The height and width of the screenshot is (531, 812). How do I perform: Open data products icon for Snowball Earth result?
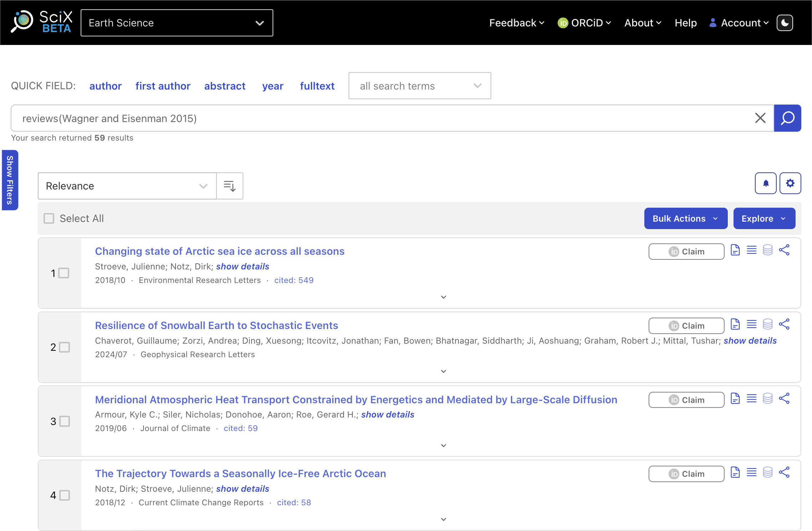click(x=768, y=324)
